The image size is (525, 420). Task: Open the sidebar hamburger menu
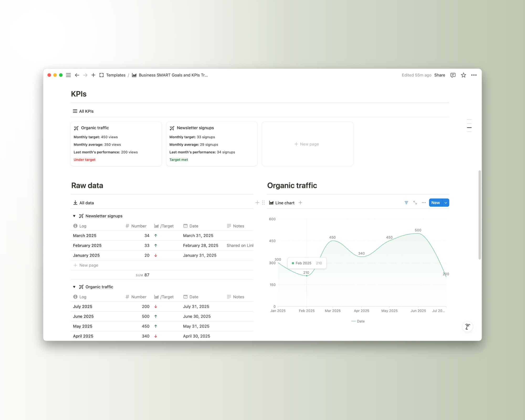pyautogui.click(x=68, y=75)
